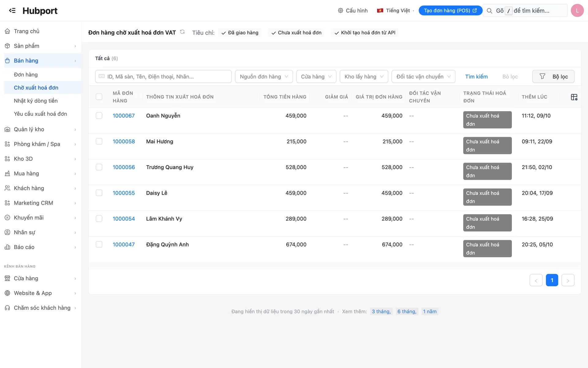Click the search magnifier icon in header

(489, 11)
